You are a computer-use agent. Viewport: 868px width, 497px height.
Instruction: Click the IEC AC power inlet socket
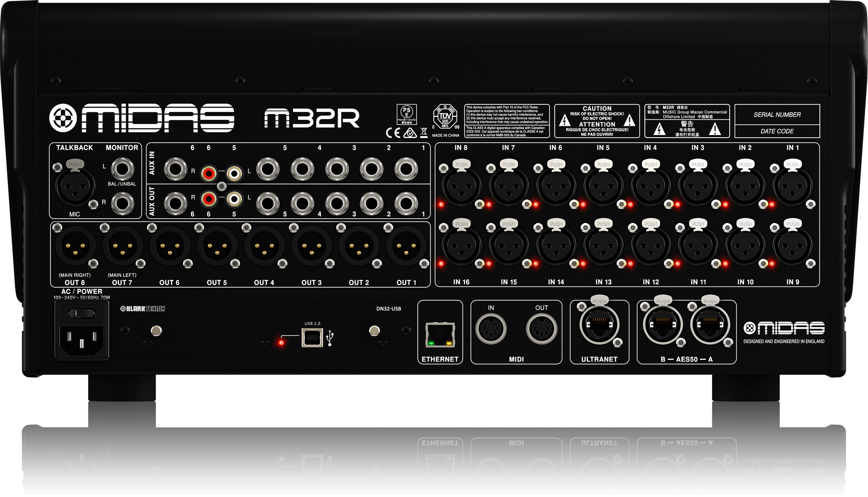[x=82, y=339]
